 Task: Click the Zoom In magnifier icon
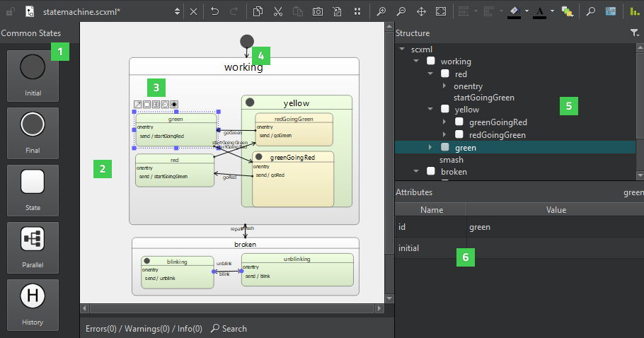tap(381, 12)
